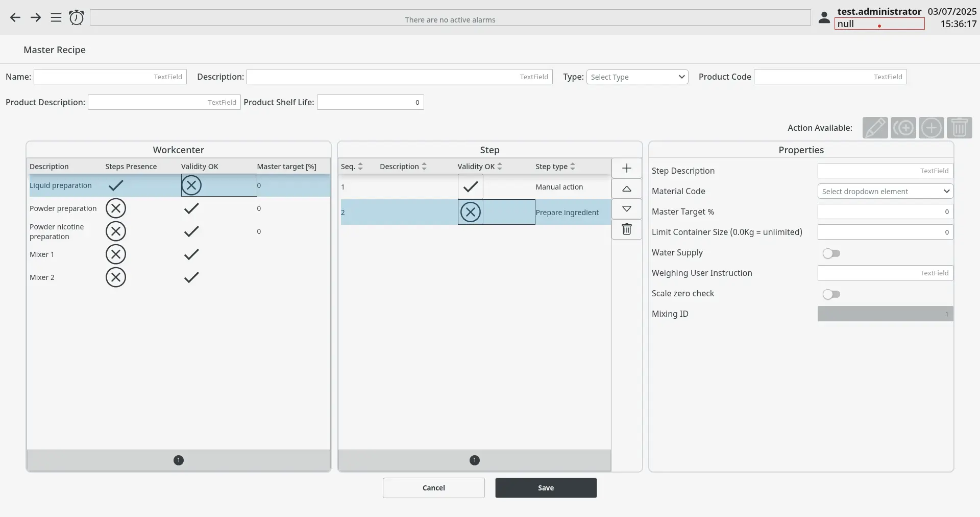The width and height of the screenshot is (980, 517).
Task: Click Steps Presence cross for Powder preparation
Action: click(116, 208)
